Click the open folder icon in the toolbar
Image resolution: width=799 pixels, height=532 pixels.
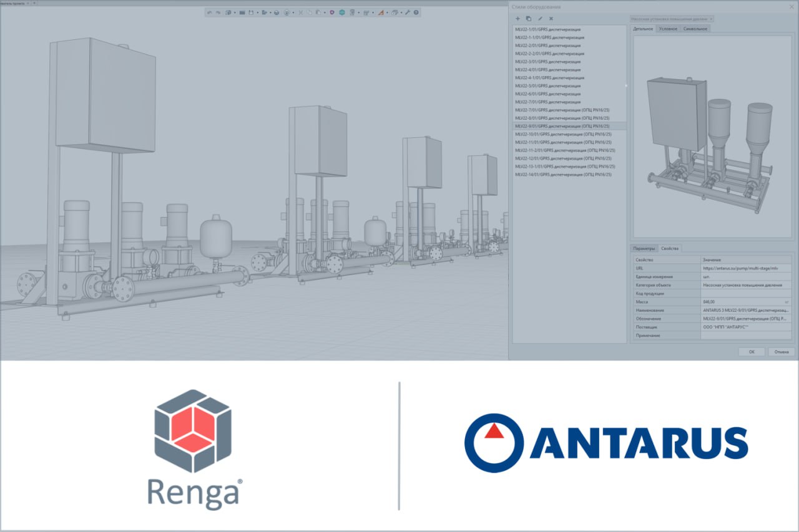[x=242, y=12]
